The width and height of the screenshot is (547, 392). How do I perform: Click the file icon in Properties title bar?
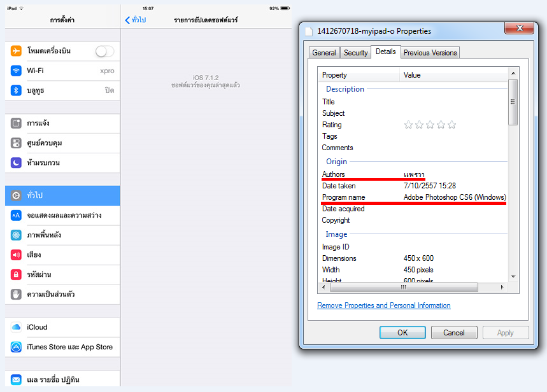point(309,31)
